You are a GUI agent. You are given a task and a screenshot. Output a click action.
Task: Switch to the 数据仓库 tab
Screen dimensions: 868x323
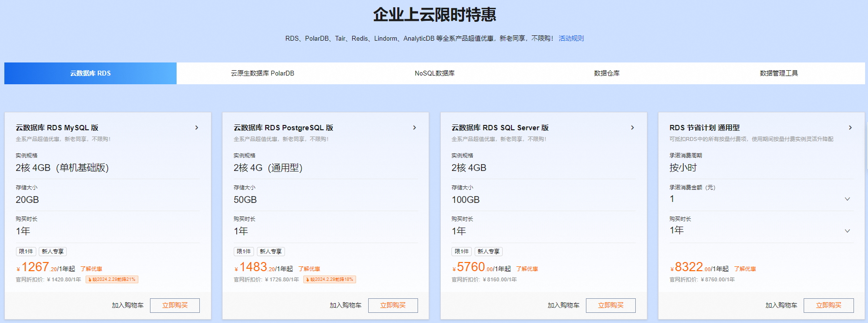tap(607, 73)
